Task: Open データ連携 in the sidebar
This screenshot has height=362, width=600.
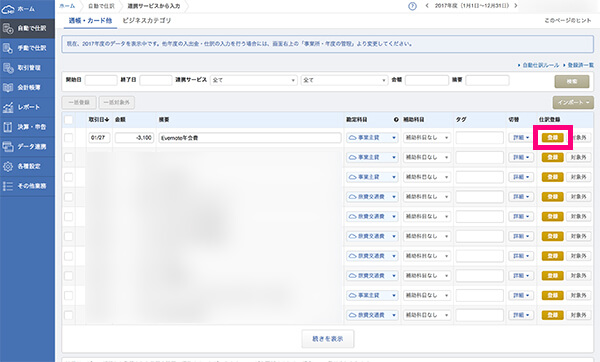Action: (x=27, y=147)
